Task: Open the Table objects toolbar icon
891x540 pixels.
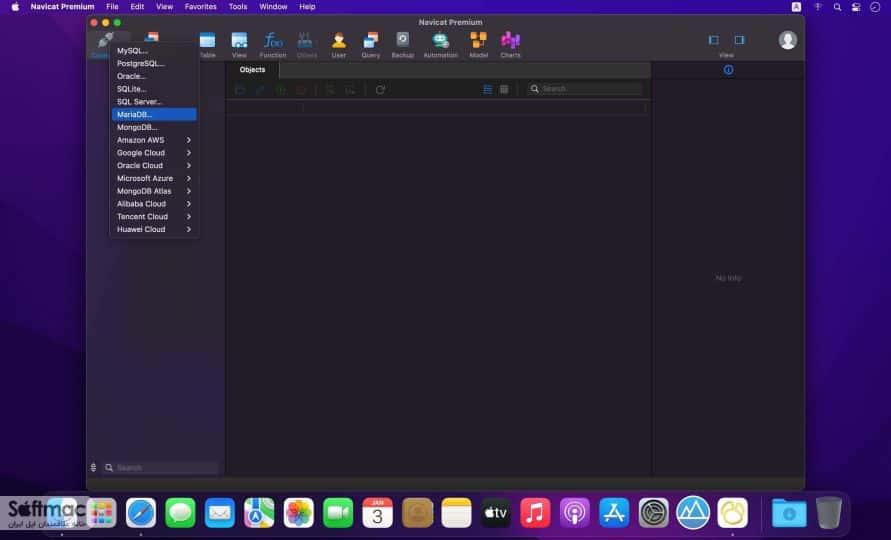Action: [x=207, y=44]
